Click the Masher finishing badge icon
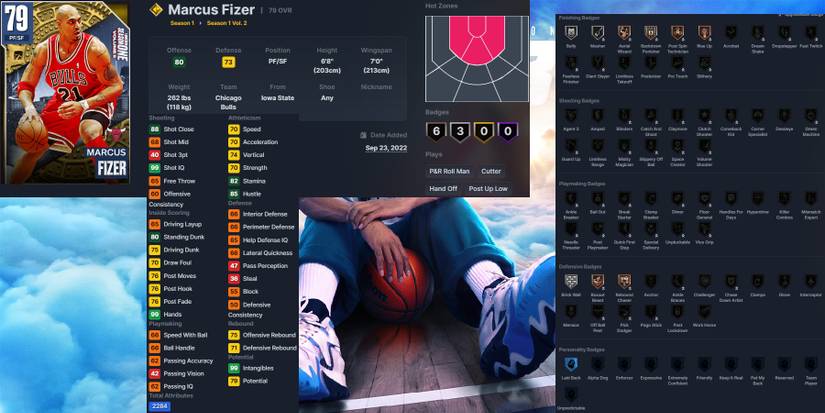The image size is (825, 413). 597,33
